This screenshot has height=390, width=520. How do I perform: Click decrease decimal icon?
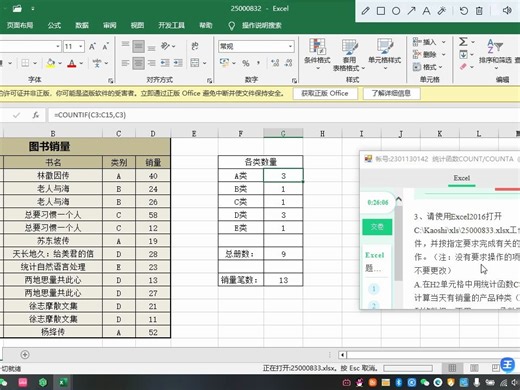289,63
